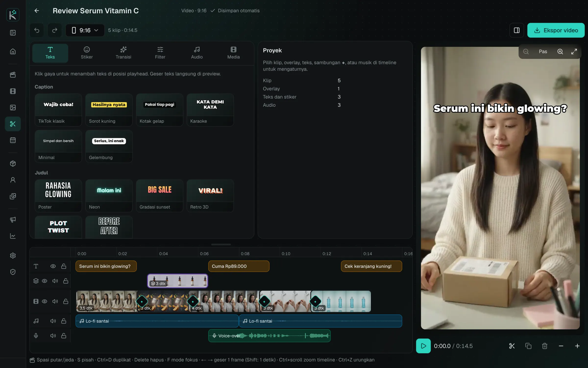Image resolution: width=588 pixels, height=368 pixels.
Task: Add the Karaoke caption style
Action: [x=210, y=110]
